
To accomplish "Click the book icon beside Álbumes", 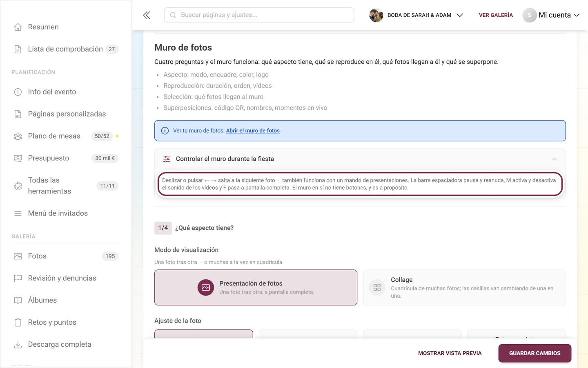I will point(18,301).
